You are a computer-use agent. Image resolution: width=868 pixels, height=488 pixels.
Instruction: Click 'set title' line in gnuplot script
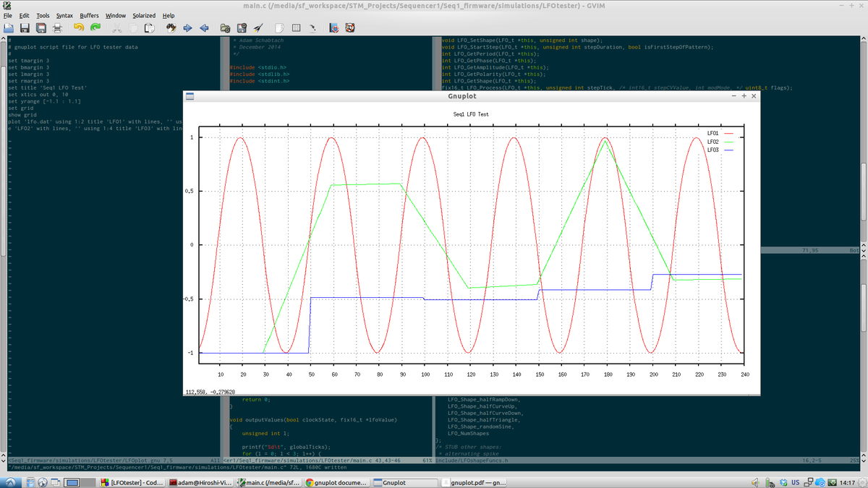(48, 87)
